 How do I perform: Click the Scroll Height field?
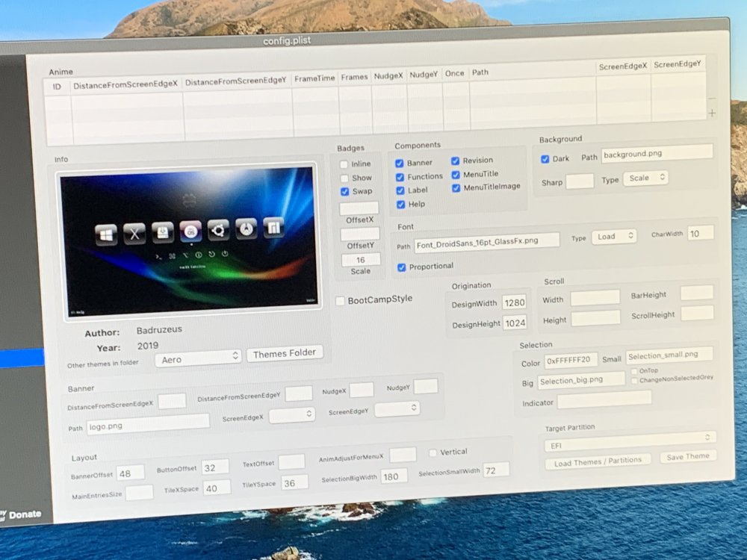pos(596,319)
